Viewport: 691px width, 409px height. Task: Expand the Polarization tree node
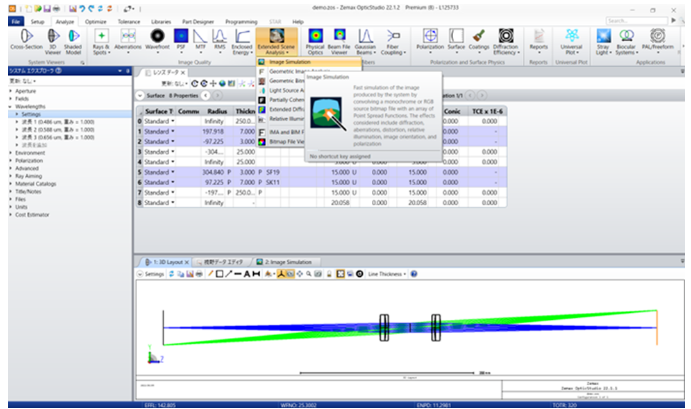(11, 160)
